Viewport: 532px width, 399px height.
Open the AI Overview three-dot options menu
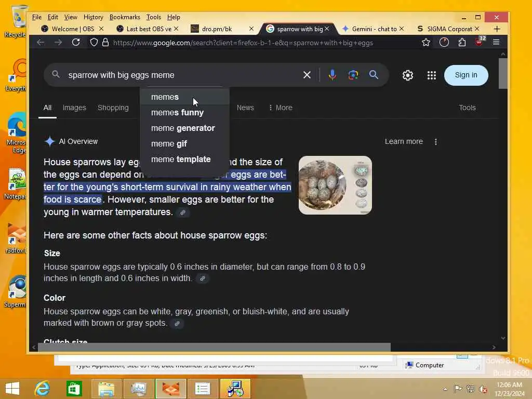tap(436, 142)
